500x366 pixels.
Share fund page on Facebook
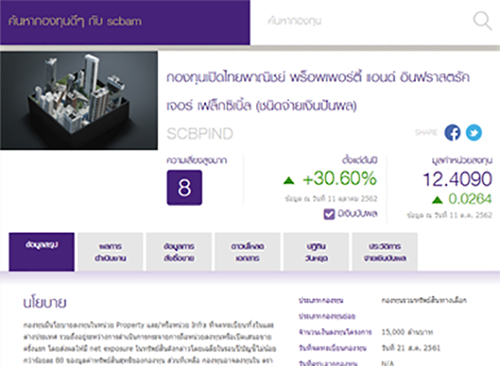(452, 132)
